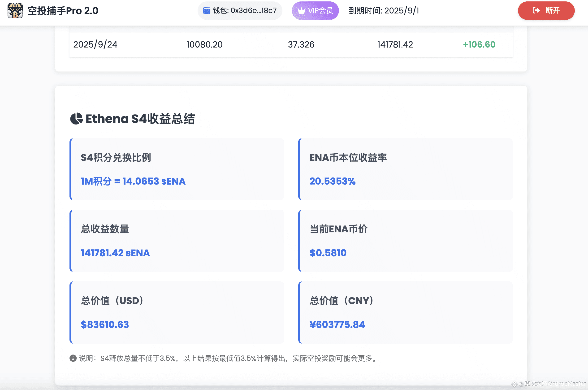Click the 总价值（CNY）¥603775.84 card
Image resolution: width=588 pixels, height=390 pixels.
coord(405,312)
